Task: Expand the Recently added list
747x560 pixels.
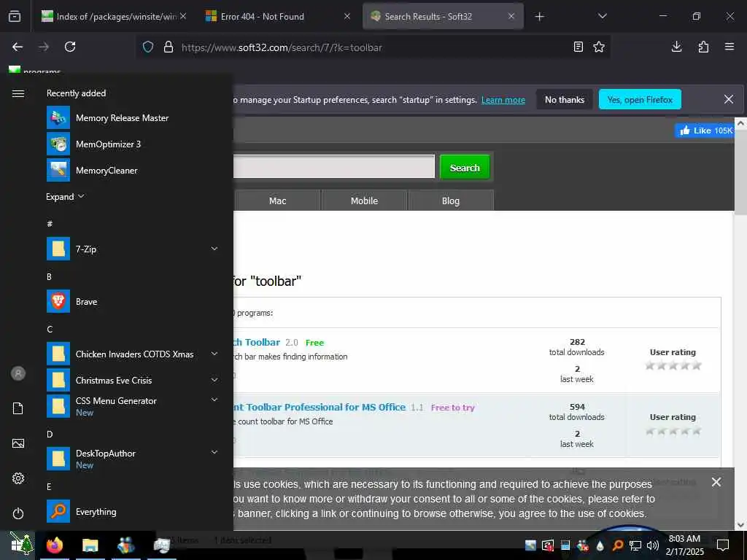Action: 65,197
